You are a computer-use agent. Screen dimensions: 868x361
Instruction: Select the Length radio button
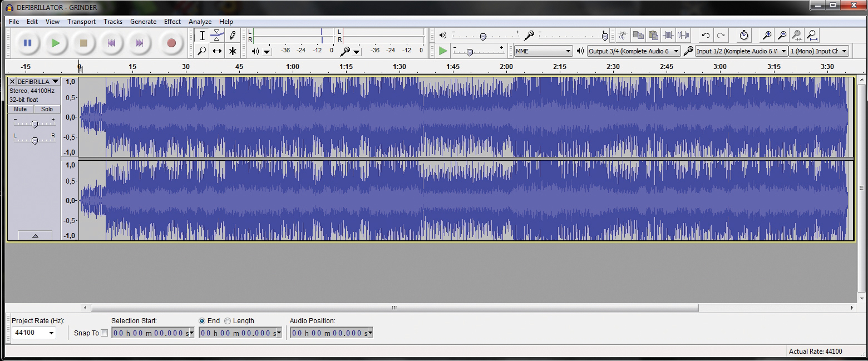[x=228, y=321]
